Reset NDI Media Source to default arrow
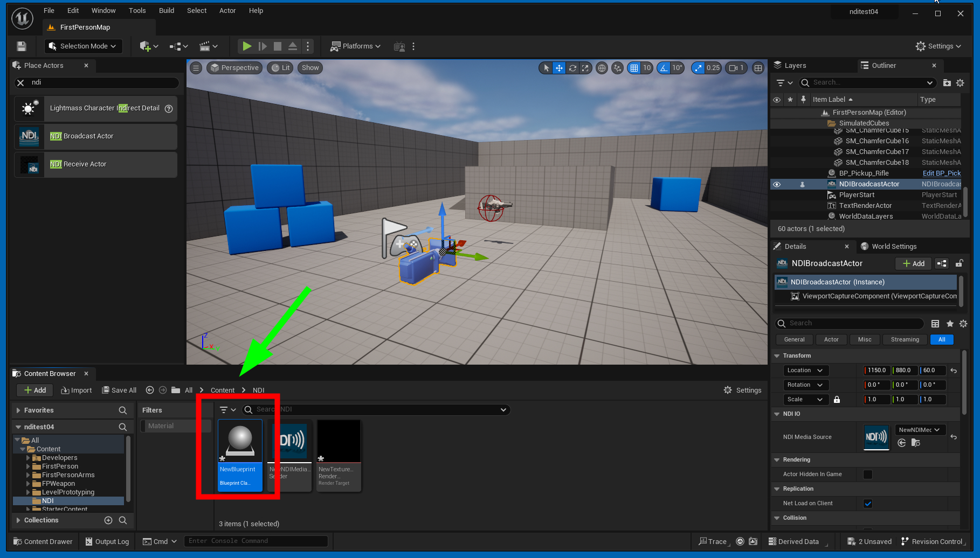980x558 pixels. pyautogui.click(x=954, y=437)
